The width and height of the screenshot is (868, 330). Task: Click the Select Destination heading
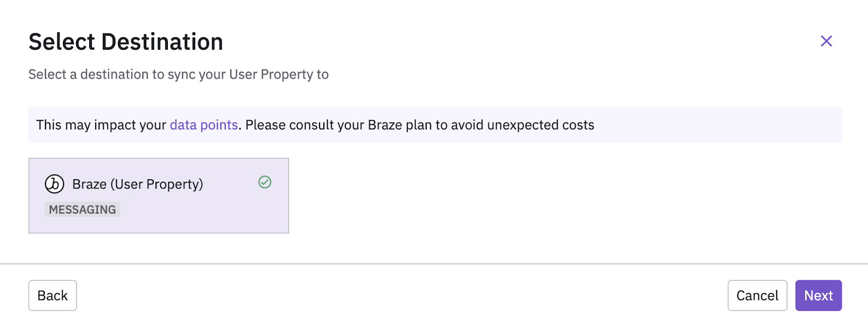coord(126,42)
